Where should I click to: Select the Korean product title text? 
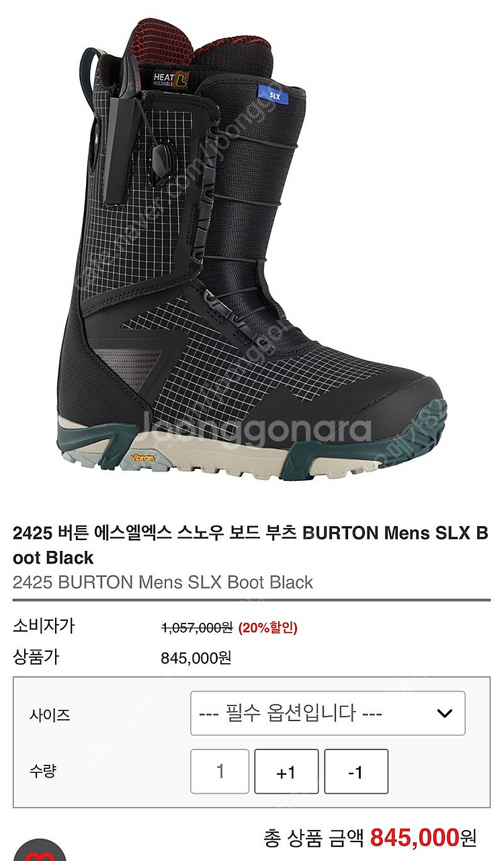tap(251, 546)
